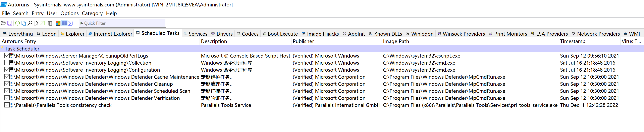Refresh the autoruns list
Image resolution: width=644 pixels, height=132 pixels.
click(x=17, y=23)
